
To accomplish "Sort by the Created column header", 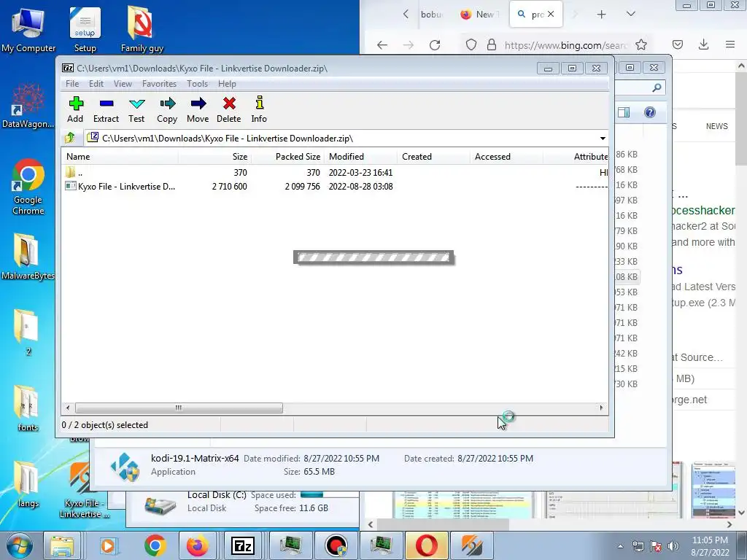I will click(x=433, y=157).
